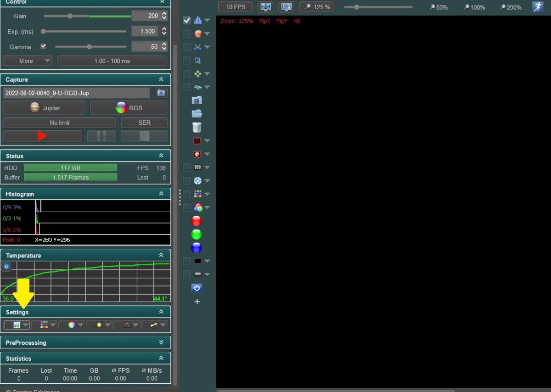Enable the scissors cut-out checkbox
This screenshot has height=392, width=551.
point(187,47)
